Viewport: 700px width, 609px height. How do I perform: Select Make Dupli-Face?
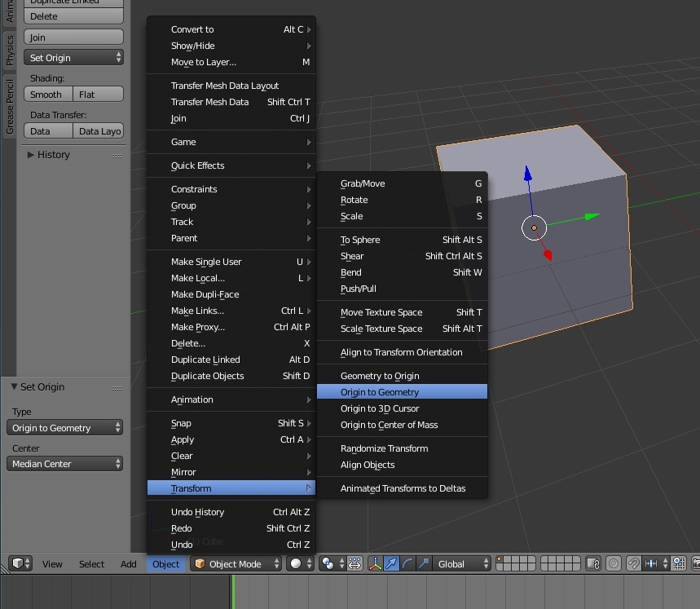coord(231,294)
